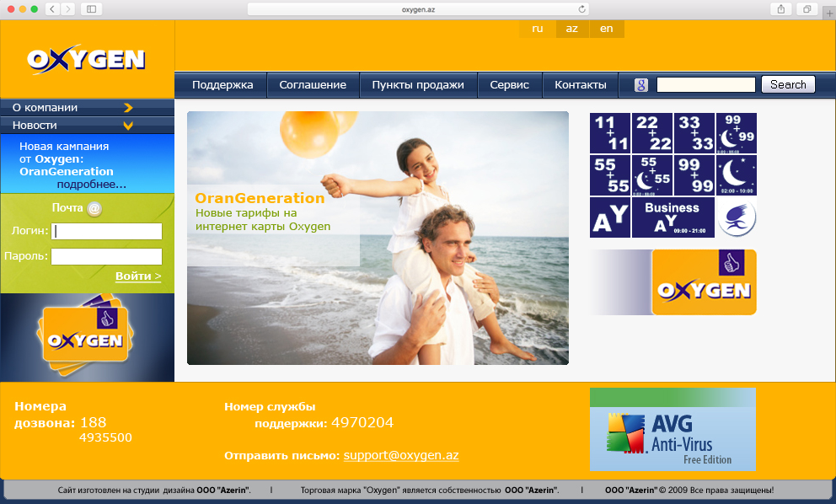
Task: Click the footer copyright ООО Azerin 2009 text
Action: [x=689, y=491]
